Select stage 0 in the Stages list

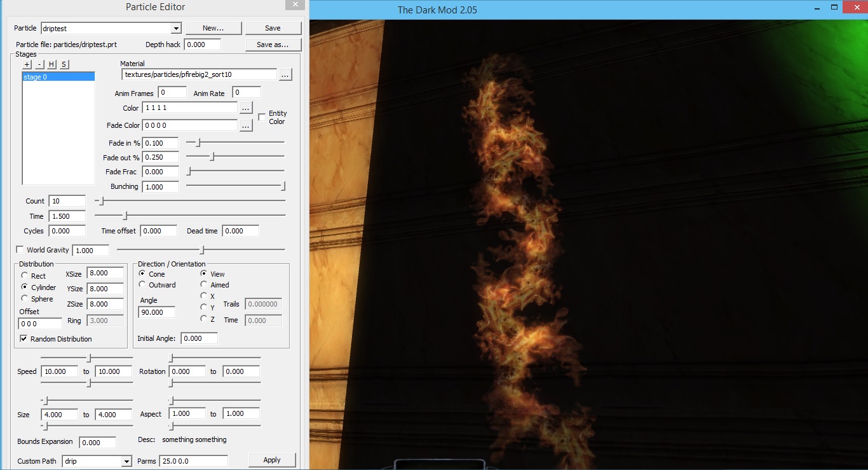[x=58, y=77]
